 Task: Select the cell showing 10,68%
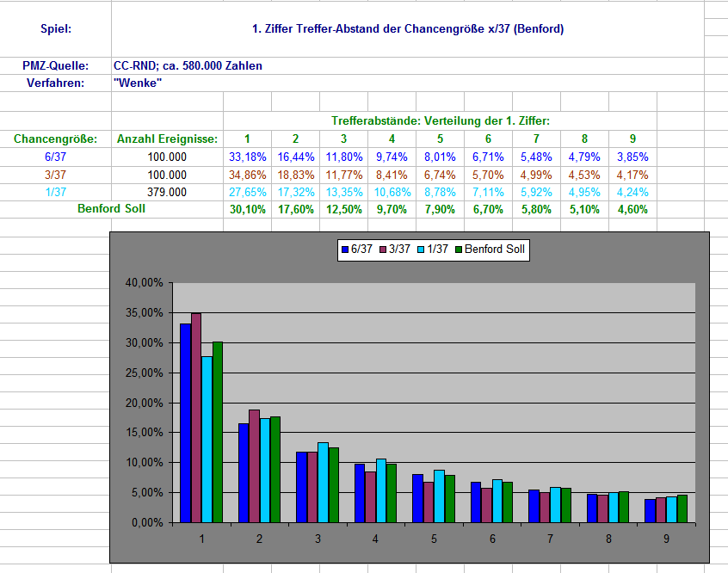392,192
